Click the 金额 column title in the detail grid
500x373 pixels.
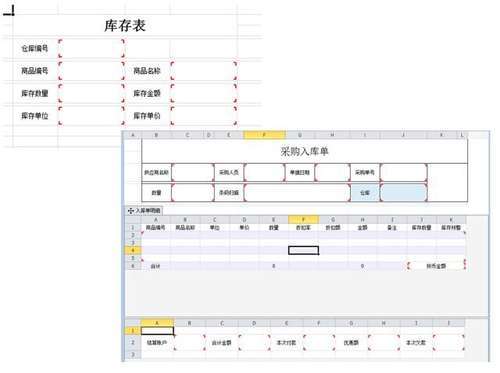pos(362,228)
